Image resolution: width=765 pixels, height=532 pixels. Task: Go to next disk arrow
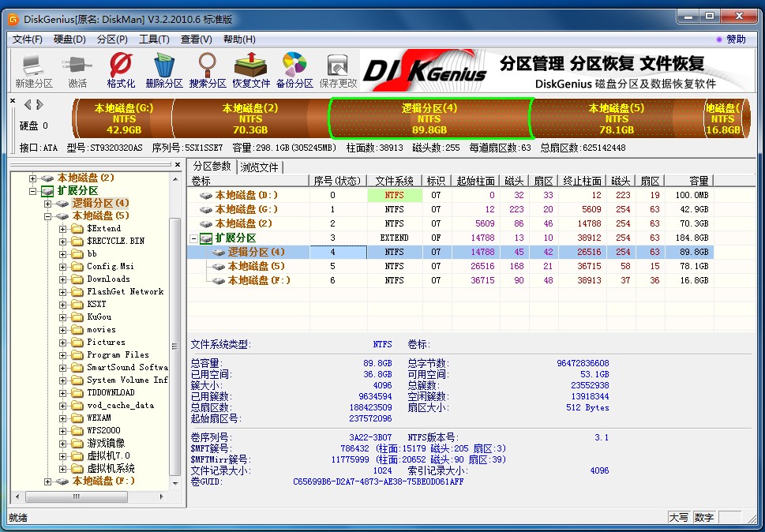(x=39, y=104)
